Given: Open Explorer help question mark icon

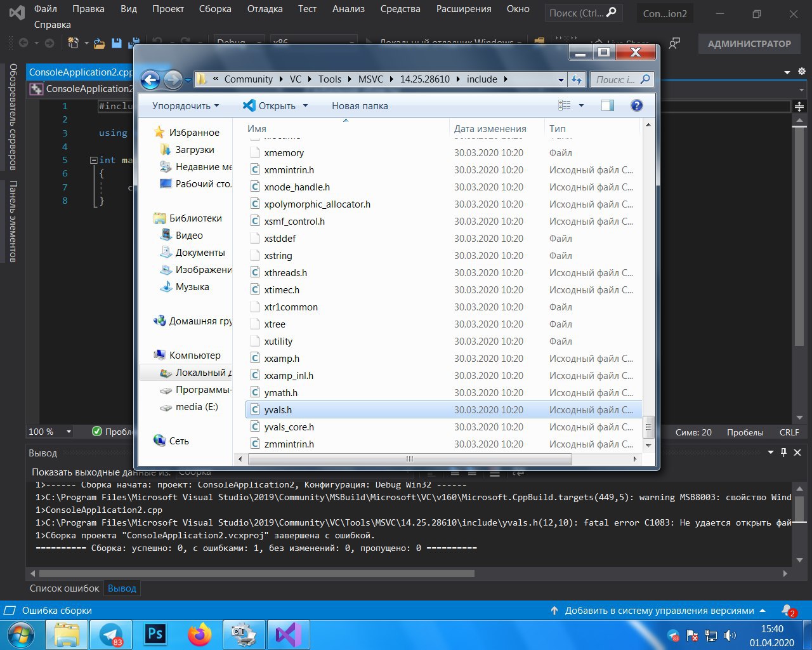Looking at the screenshot, I should coord(636,105).
